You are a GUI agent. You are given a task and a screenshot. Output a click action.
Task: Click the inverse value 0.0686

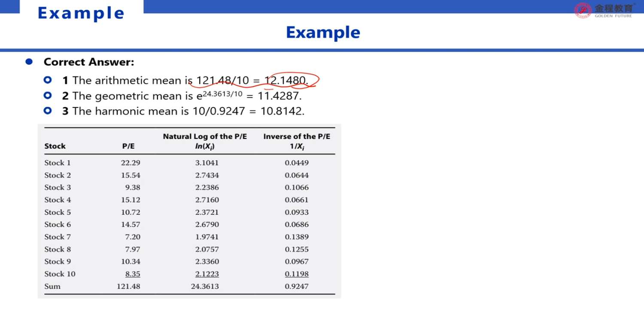297,224
